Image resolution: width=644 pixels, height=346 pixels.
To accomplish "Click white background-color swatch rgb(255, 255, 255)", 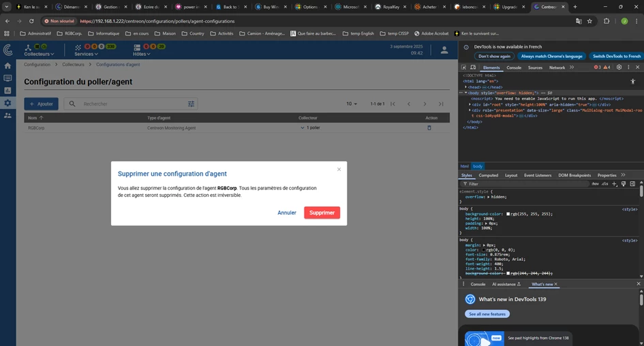I will tap(508, 214).
